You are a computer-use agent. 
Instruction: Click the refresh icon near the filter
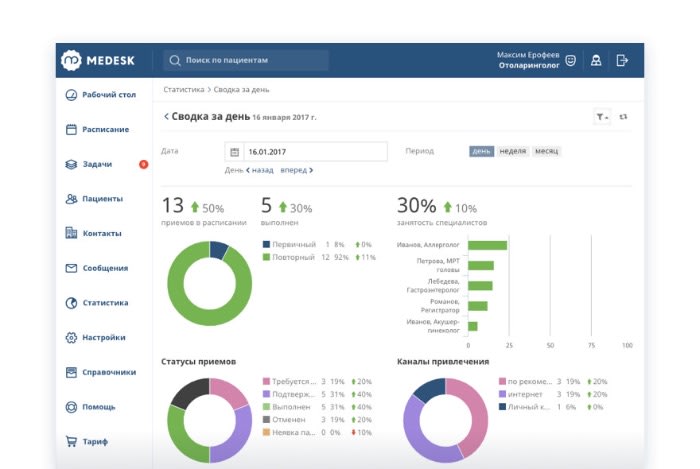point(623,117)
